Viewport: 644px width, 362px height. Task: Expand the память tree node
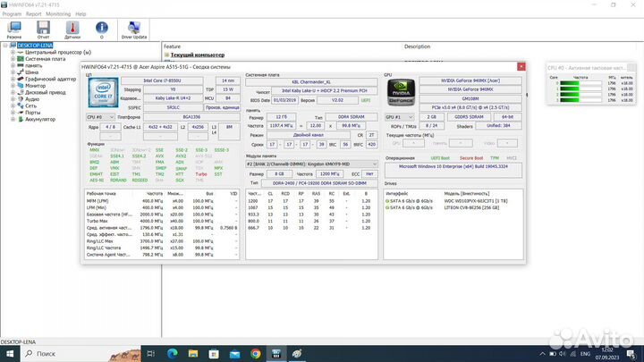tap(13, 65)
